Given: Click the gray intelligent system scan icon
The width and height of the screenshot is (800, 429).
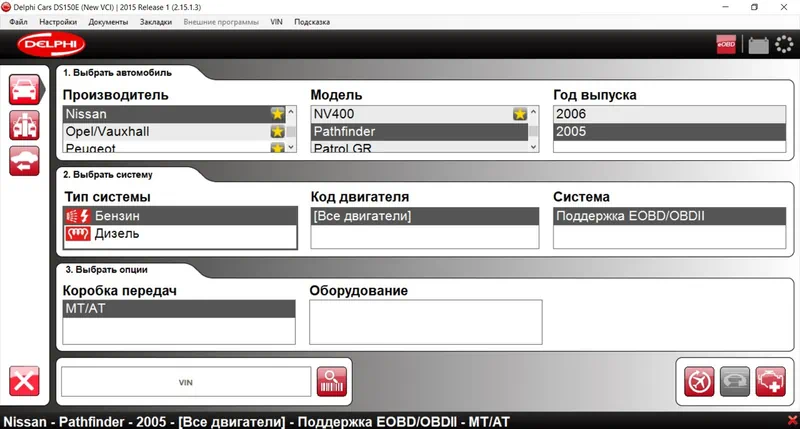Looking at the screenshot, I should 735,381.
